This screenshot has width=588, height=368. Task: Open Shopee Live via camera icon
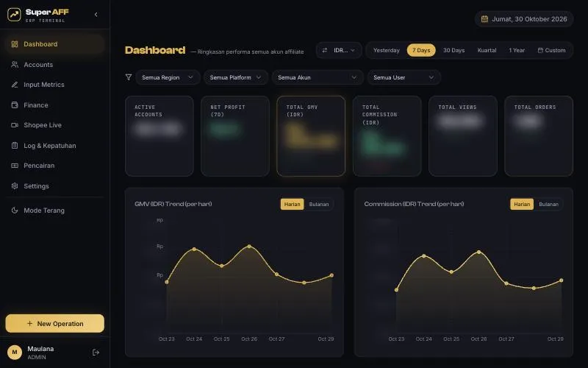(x=15, y=125)
